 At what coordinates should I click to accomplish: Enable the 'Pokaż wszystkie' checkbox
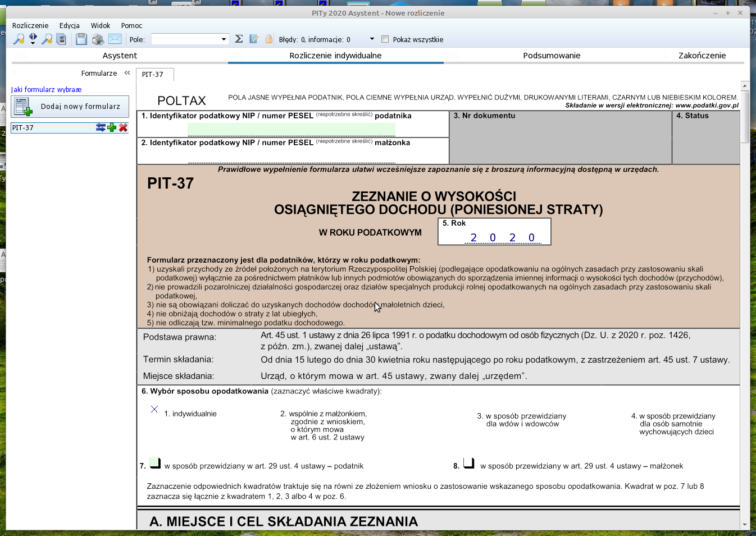(x=385, y=39)
